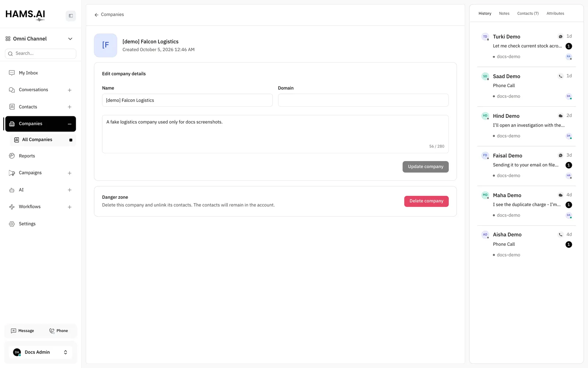Image resolution: width=588 pixels, height=368 pixels.
Task: Click Update company button
Action: pos(426,167)
